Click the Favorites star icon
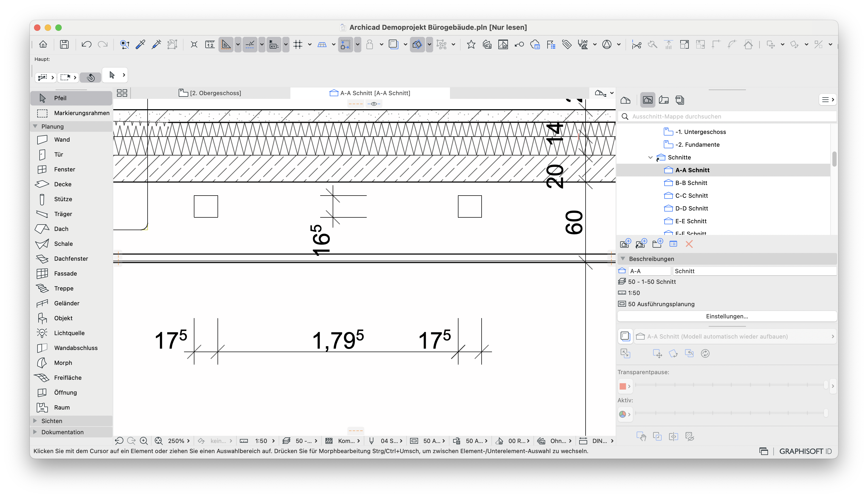Screen dimensions: 868x498 [x=471, y=44]
